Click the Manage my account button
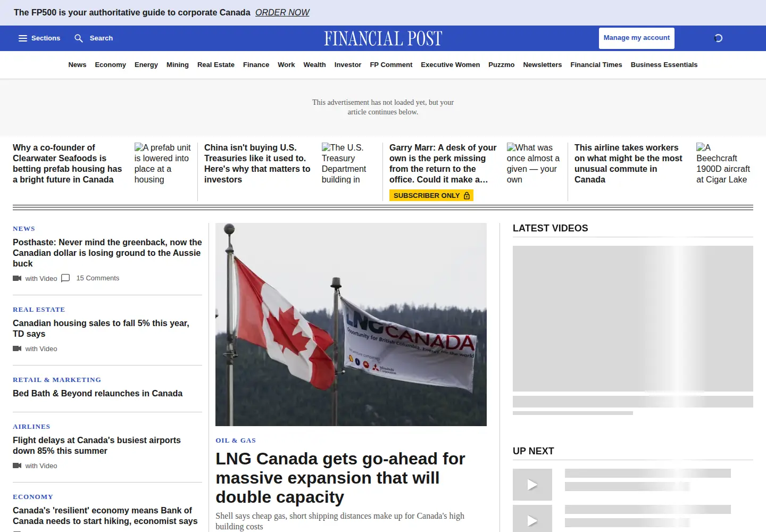The width and height of the screenshot is (766, 532). coord(637,38)
